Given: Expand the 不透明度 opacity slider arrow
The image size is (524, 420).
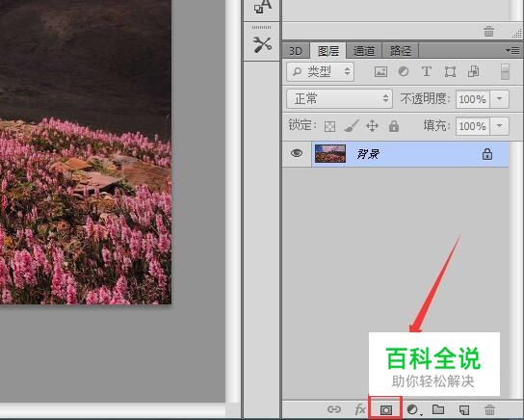Looking at the screenshot, I should pos(500,99).
